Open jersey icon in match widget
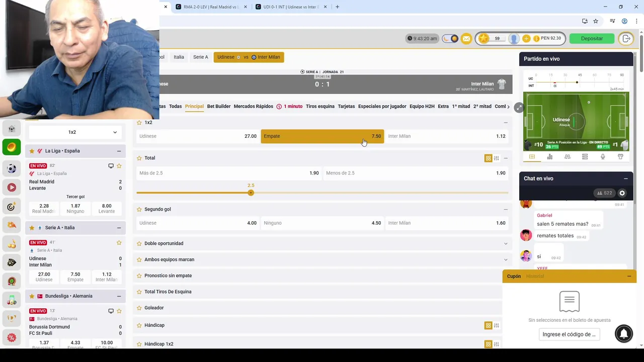The height and width of the screenshot is (362, 644). point(620,157)
